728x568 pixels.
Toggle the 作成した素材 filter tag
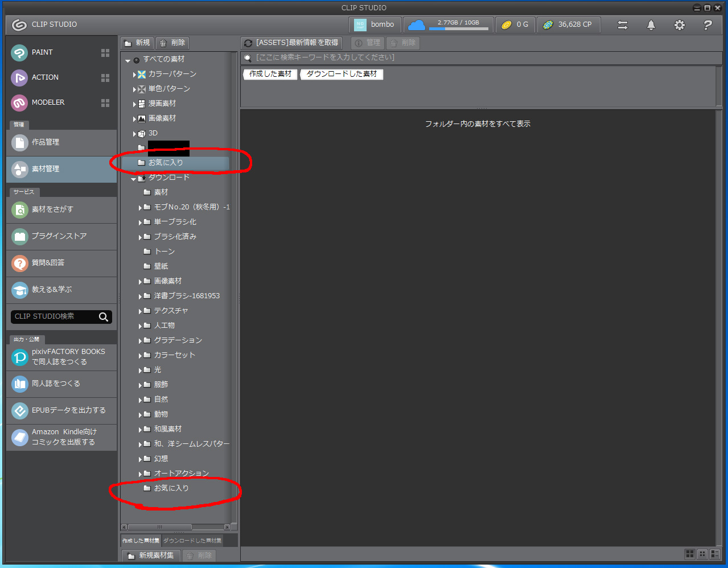pyautogui.click(x=270, y=74)
